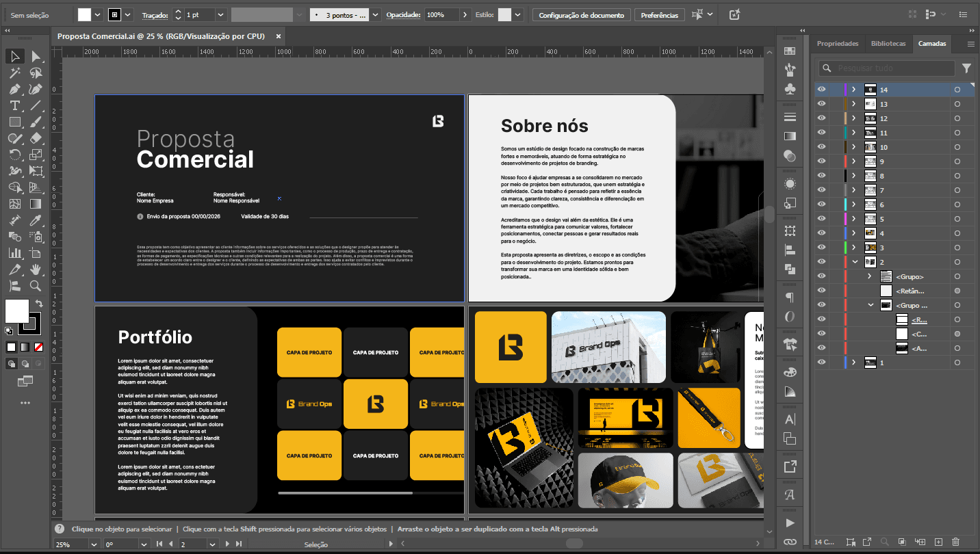Open the Paragraph panel icon

tap(790, 298)
